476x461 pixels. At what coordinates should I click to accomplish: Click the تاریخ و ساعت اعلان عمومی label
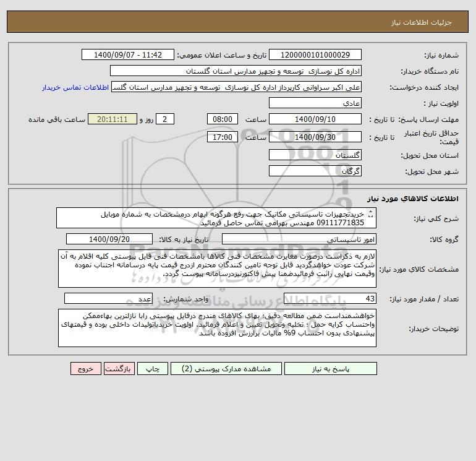coord(221,55)
